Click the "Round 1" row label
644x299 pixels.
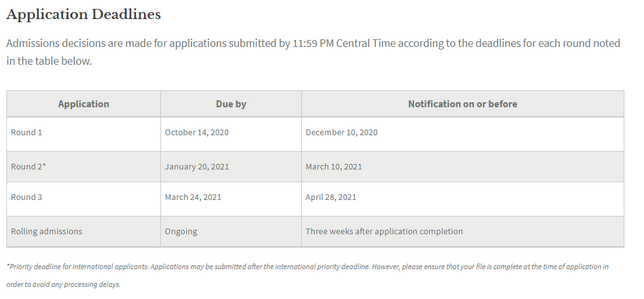pyautogui.click(x=27, y=133)
